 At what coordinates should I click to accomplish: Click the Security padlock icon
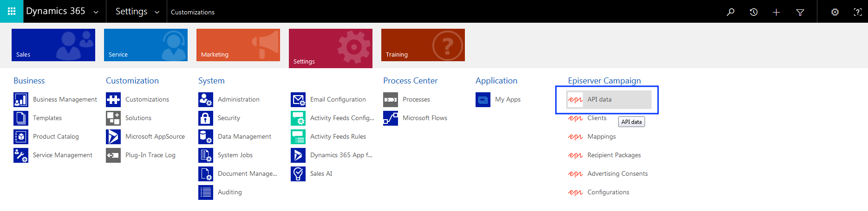(205, 118)
